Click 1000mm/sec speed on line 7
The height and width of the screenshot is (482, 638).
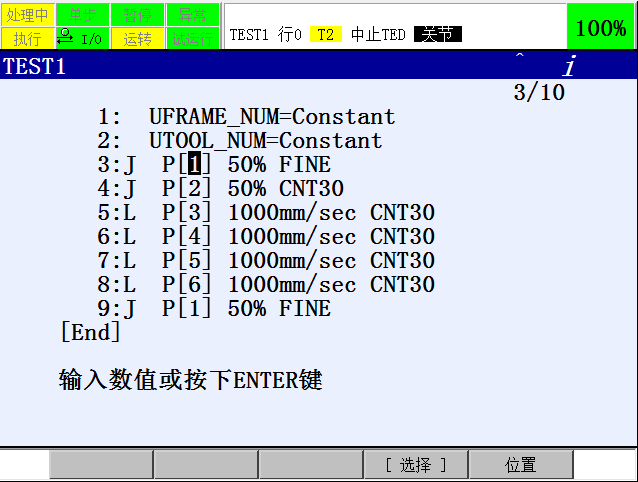coord(292,261)
